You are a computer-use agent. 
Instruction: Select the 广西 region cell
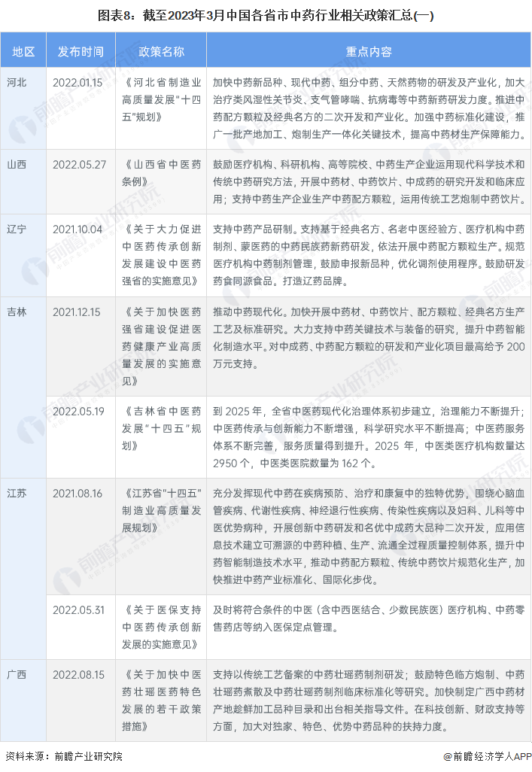coord(17,675)
